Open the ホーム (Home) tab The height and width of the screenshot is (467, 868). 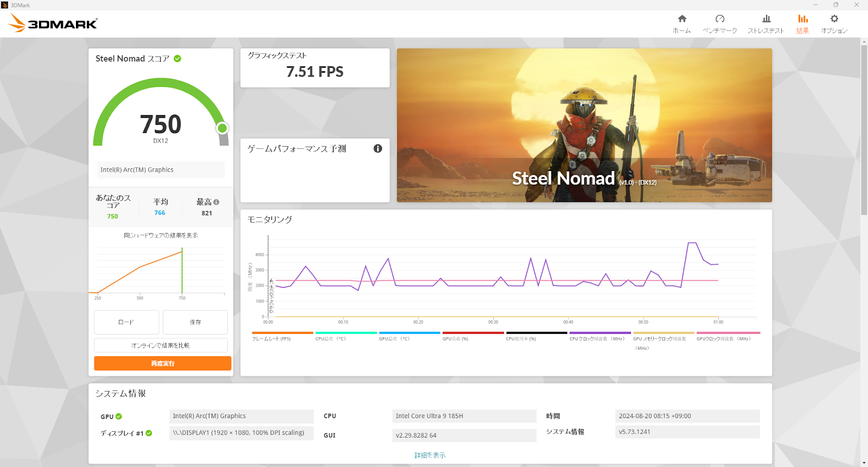[x=682, y=24]
